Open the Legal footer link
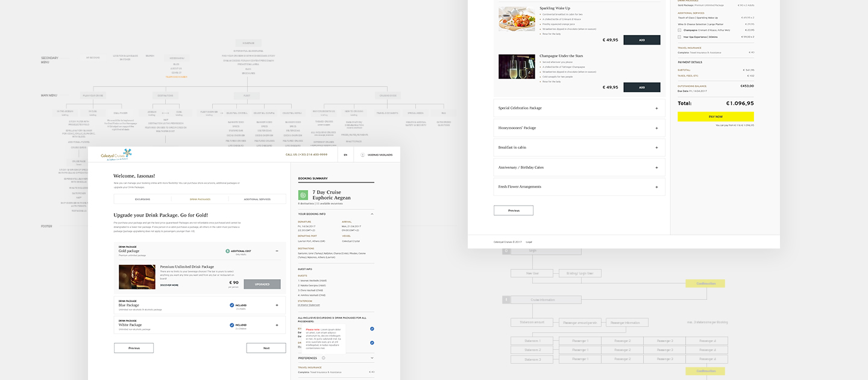Image resolution: width=868 pixels, height=380 pixels. 529,242
